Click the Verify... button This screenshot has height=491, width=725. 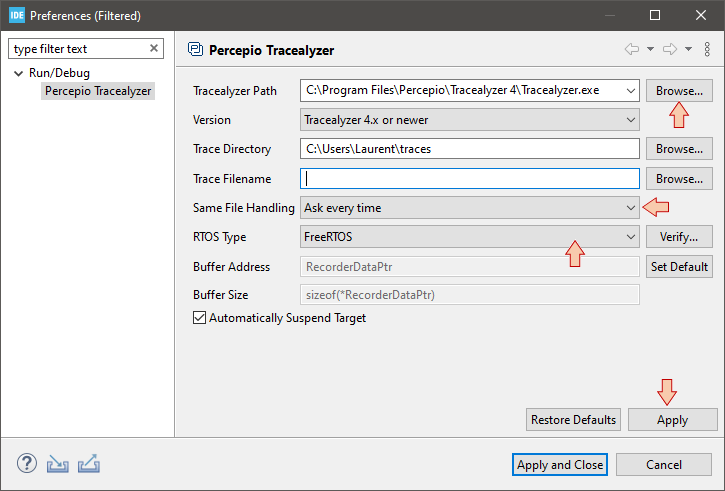coord(679,237)
